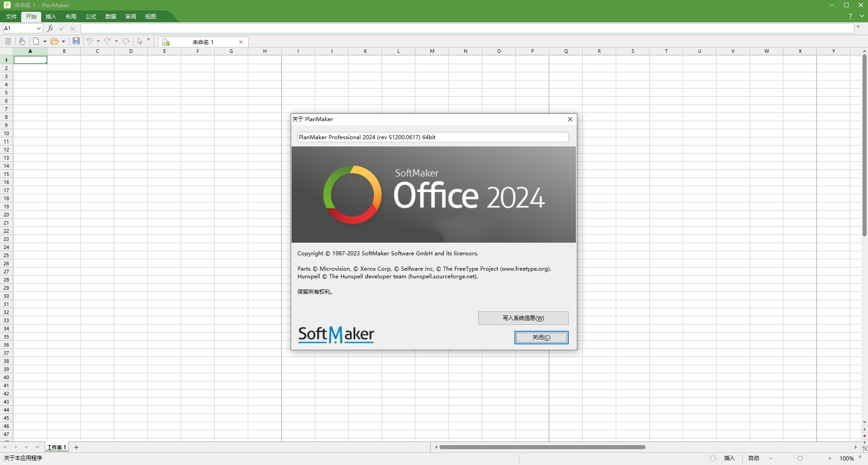
Task: Switch to the 数据 ribbon tab
Action: 111,17
